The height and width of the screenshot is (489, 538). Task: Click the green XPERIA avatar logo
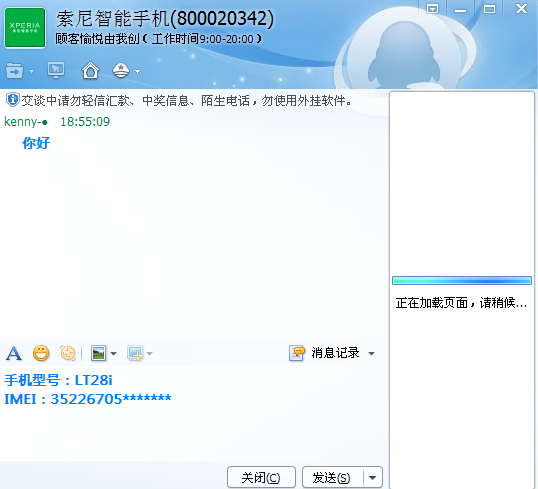[x=25, y=27]
